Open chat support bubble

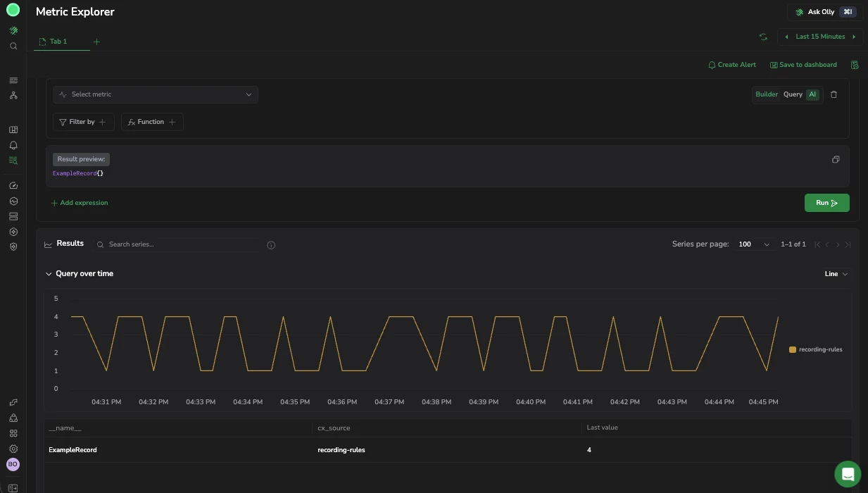(x=848, y=473)
